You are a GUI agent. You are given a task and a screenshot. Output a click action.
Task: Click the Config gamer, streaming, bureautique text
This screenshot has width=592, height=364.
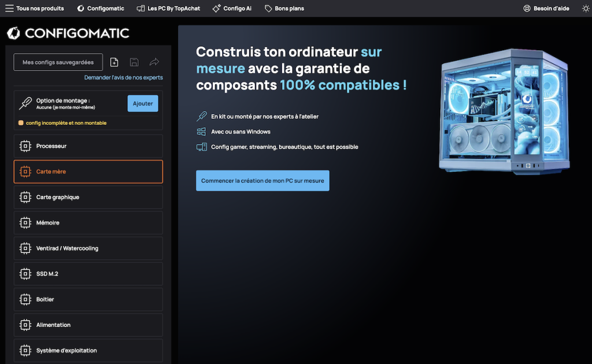click(x=284, y=147)
